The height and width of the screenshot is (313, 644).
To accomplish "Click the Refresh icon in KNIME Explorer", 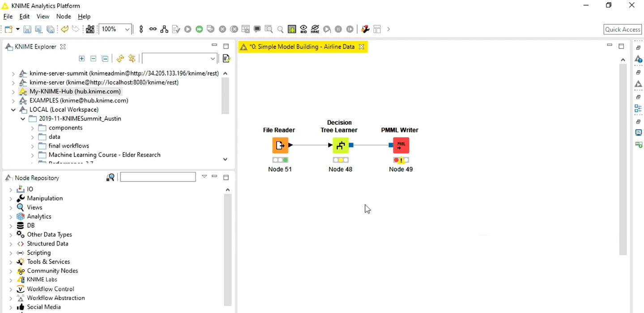I will pyautogui.click(x=120, y=59).
